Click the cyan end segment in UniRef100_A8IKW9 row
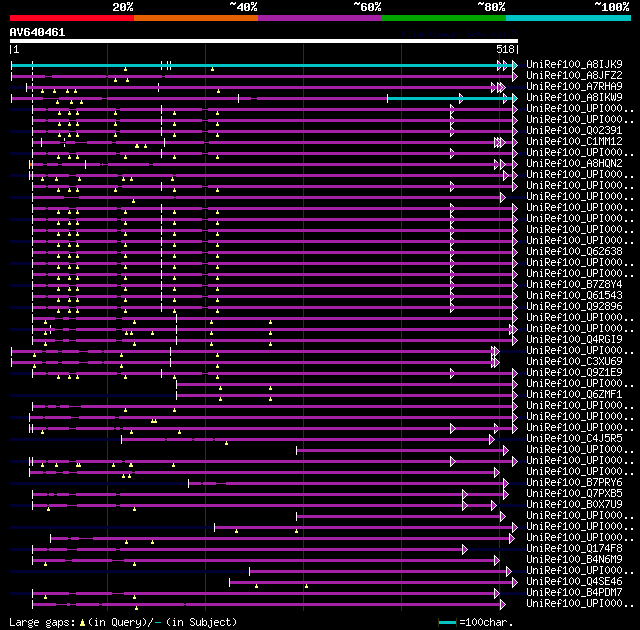This screenshot has height=630, width=640. pos(451,98)
